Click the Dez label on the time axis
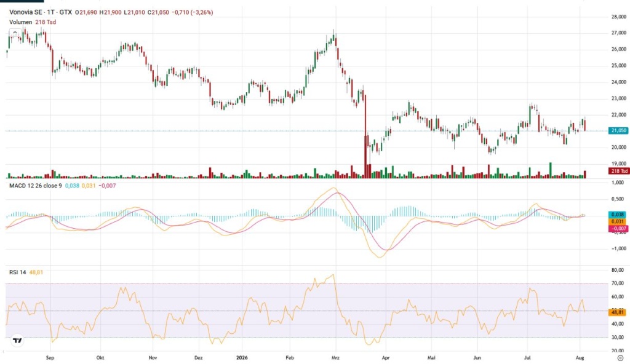 click(198, 358)
